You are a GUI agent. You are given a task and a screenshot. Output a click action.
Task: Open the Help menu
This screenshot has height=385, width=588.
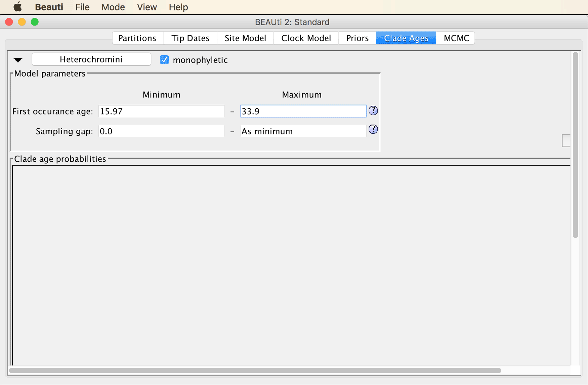point(178,7)
